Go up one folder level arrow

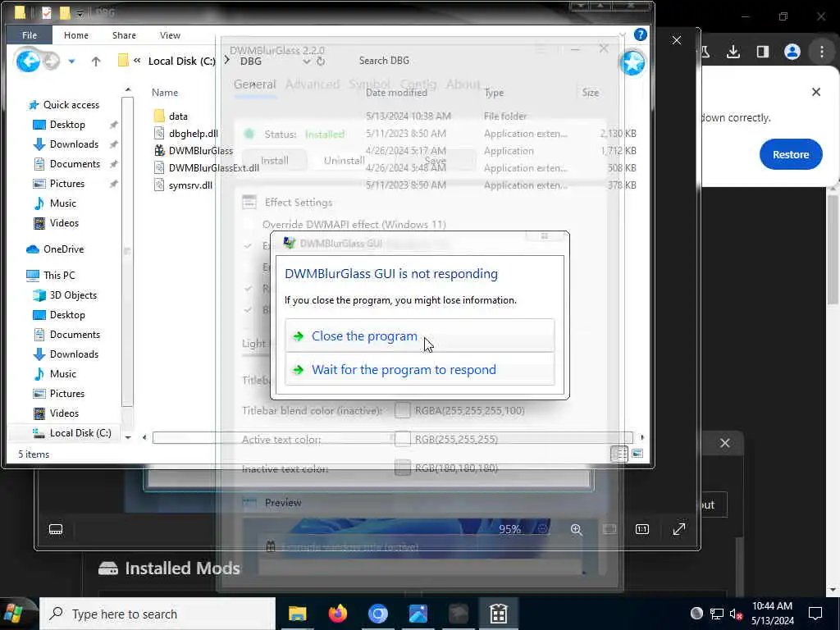[96, 62]
